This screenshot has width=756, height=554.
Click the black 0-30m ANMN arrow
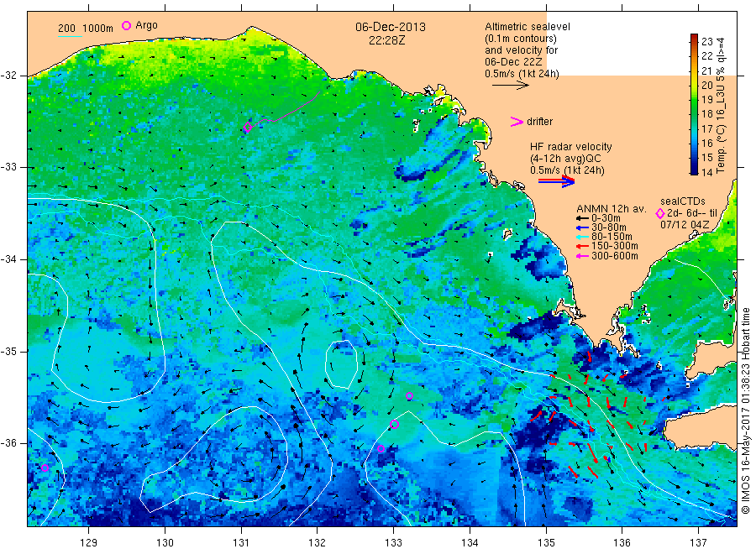582,218
